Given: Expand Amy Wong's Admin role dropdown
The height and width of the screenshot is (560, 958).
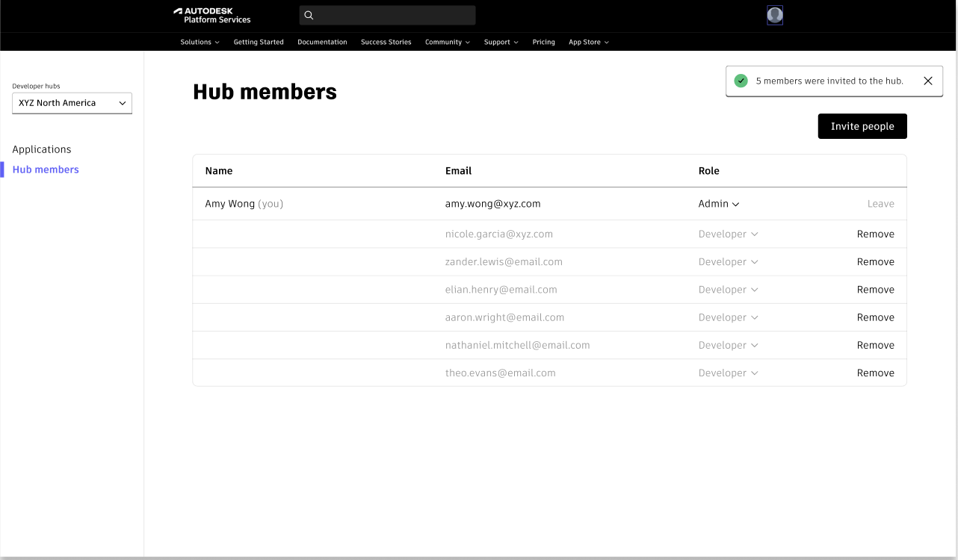Looking at the screenshot, I should pyautogui.click(x=718, y=204).
